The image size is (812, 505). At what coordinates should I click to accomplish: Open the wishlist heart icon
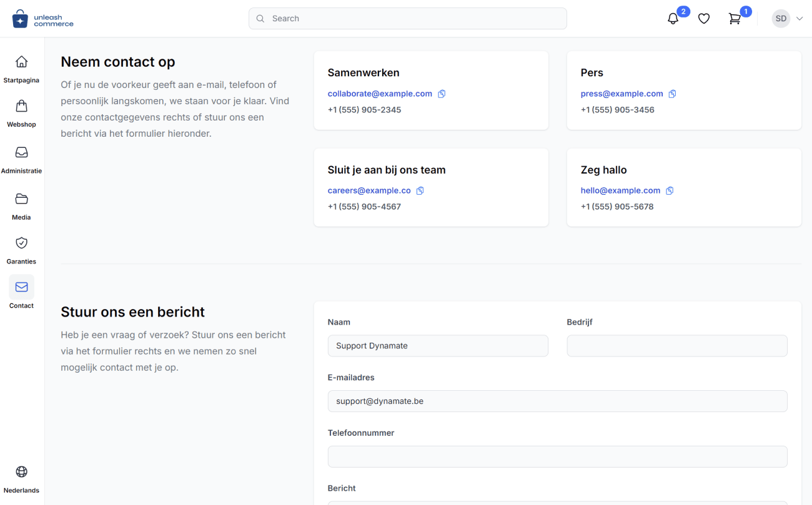[x=704, y=19]
